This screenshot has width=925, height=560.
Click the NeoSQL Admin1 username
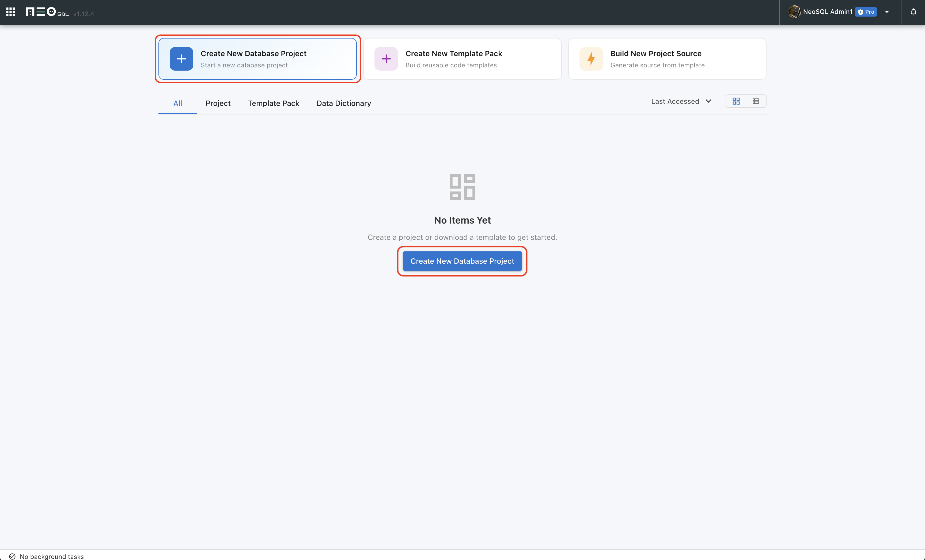[827, 11]
